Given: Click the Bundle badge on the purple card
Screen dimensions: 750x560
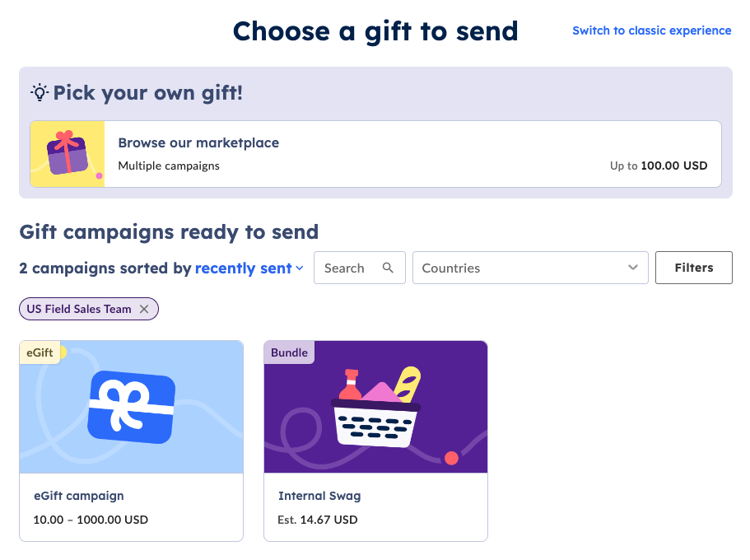Looking at the screenshot, I should (x=289, y=352).
